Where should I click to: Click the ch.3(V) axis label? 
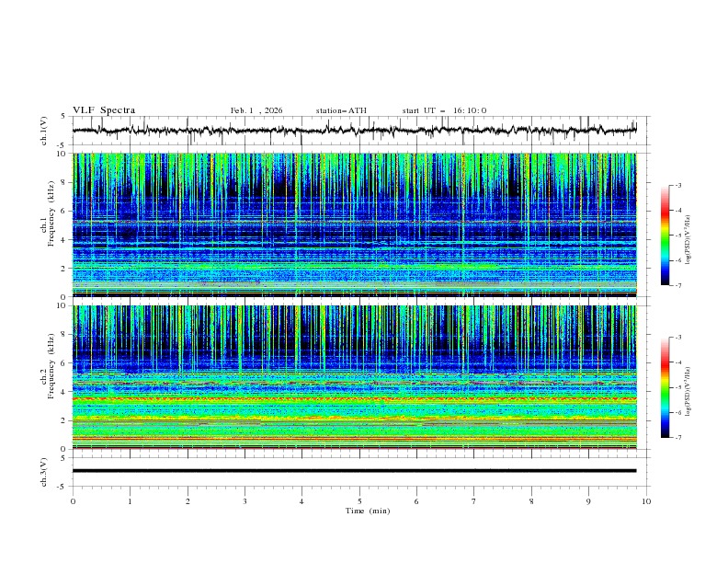43,471
